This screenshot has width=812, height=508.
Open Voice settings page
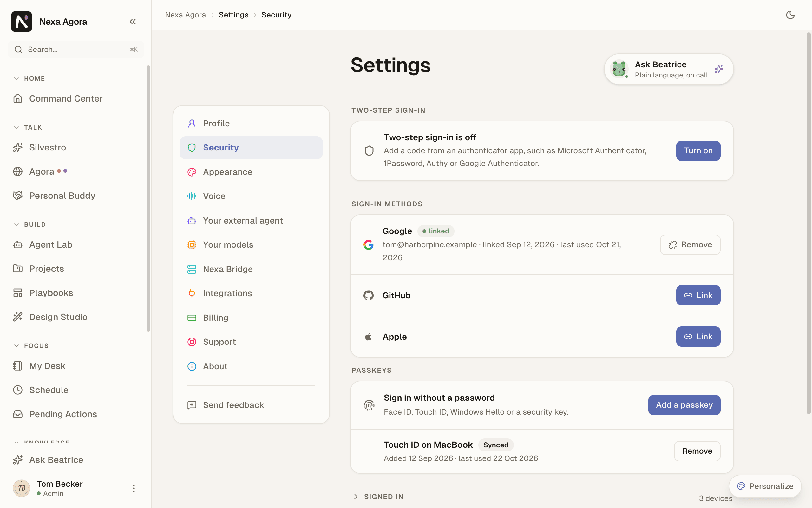pos(251,196)
